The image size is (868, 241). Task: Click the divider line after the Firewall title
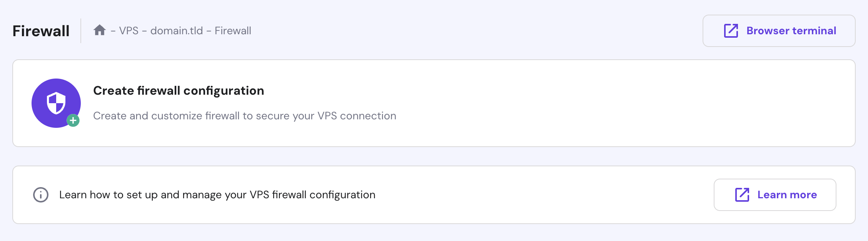coord(81,31)
